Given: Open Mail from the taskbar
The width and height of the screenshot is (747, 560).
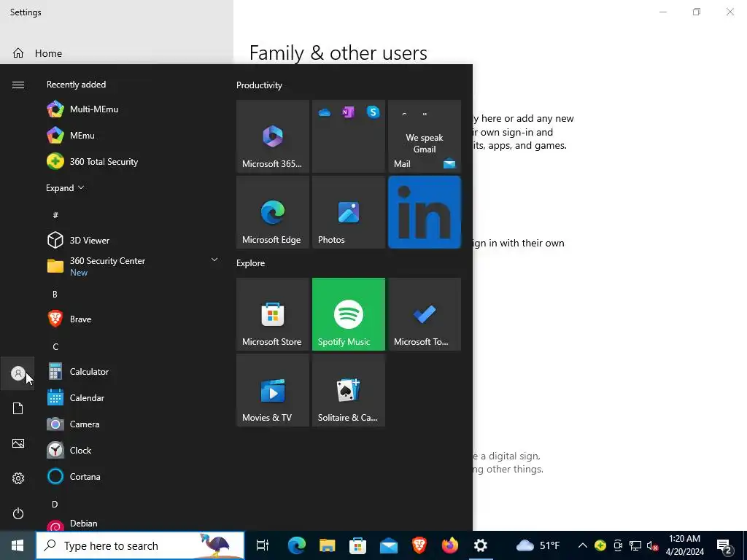Looking at the screenshot, I should (389, 545).
